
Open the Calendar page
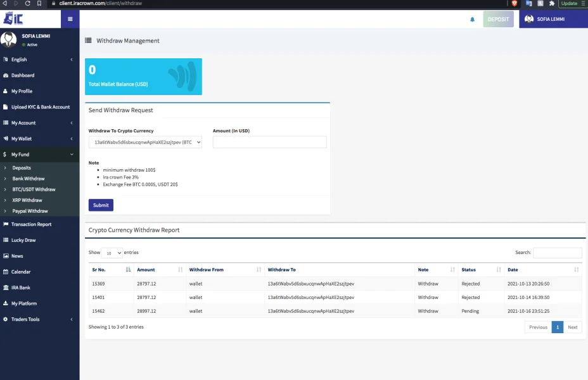pos(20,272)
